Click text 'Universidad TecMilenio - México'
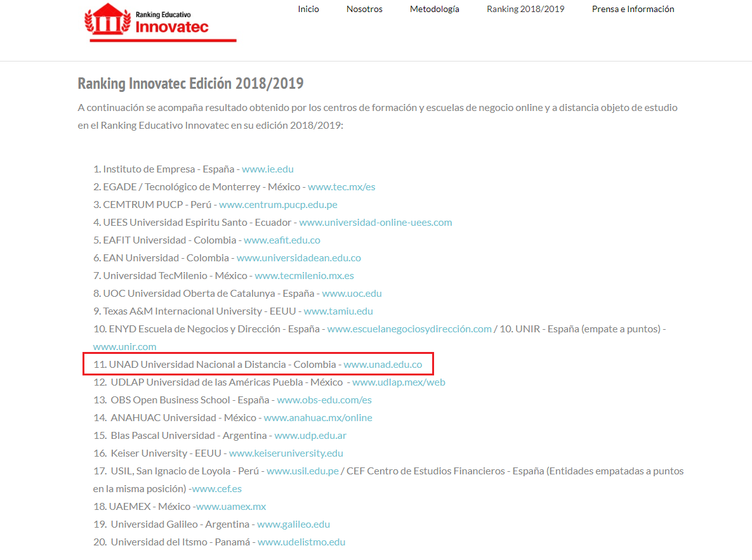 pyautogui.click(x=175, y=275)
